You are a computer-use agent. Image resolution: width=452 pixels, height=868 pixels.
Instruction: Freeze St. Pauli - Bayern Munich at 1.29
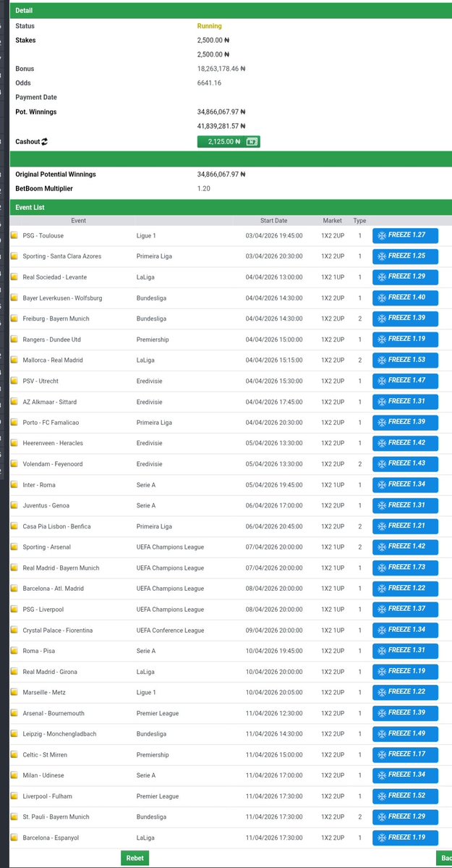[x=405, y=817]
